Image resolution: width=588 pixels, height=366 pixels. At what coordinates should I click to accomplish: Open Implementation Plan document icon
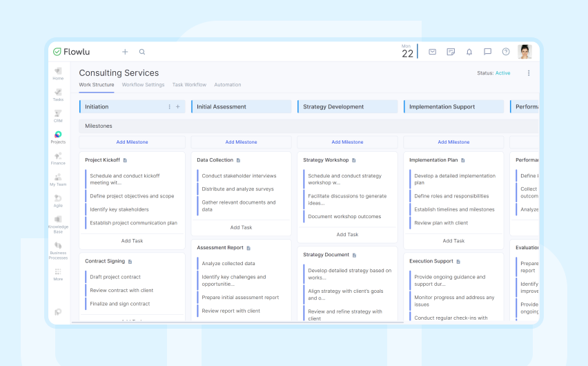[x=463, y=160]
